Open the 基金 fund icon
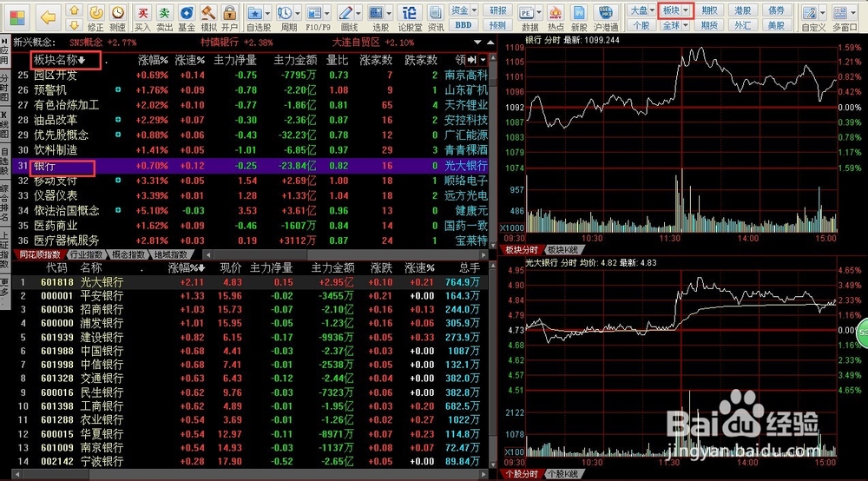 click(x=187, y=12)
